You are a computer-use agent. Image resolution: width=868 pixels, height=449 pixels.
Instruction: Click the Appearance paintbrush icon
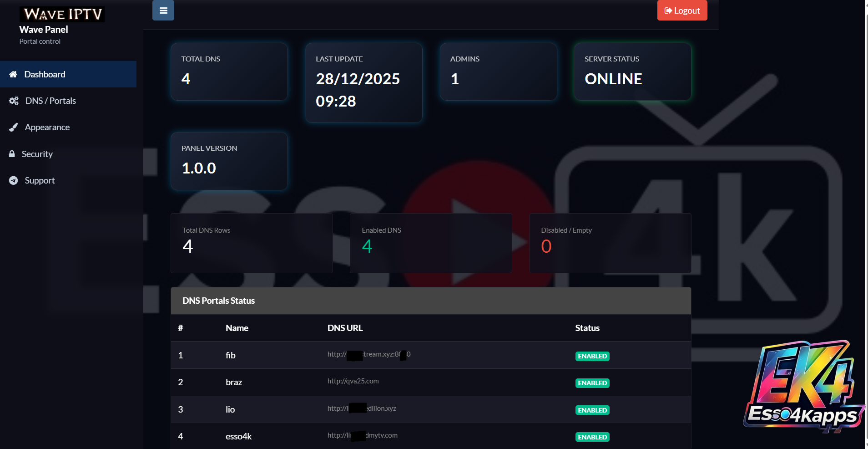click(14, 128)
